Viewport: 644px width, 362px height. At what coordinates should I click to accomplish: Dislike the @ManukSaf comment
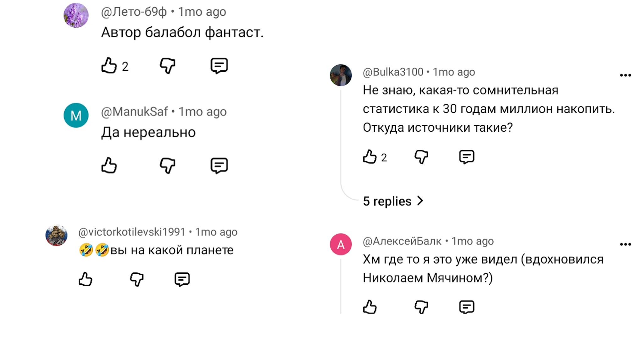pos(167,165)
